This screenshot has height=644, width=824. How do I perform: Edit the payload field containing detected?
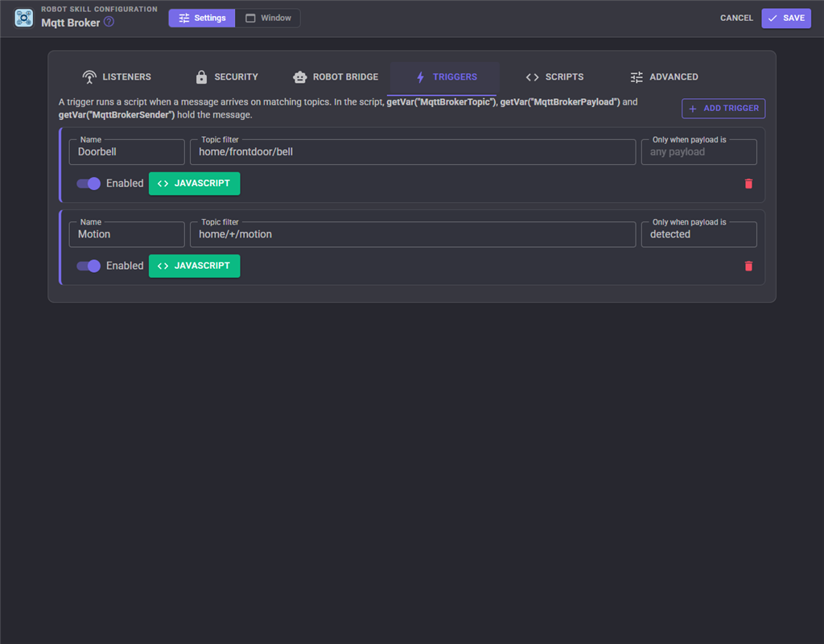point(699,234)
